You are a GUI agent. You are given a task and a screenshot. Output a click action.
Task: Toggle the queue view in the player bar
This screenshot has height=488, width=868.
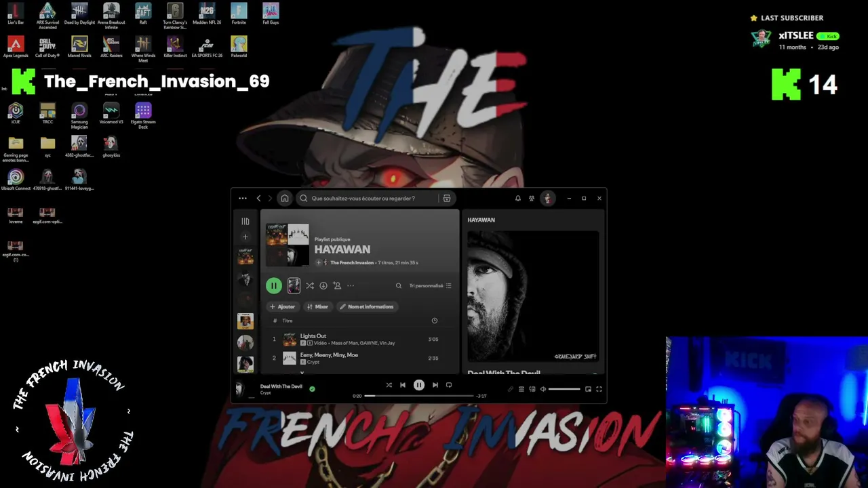pos(521,389)
